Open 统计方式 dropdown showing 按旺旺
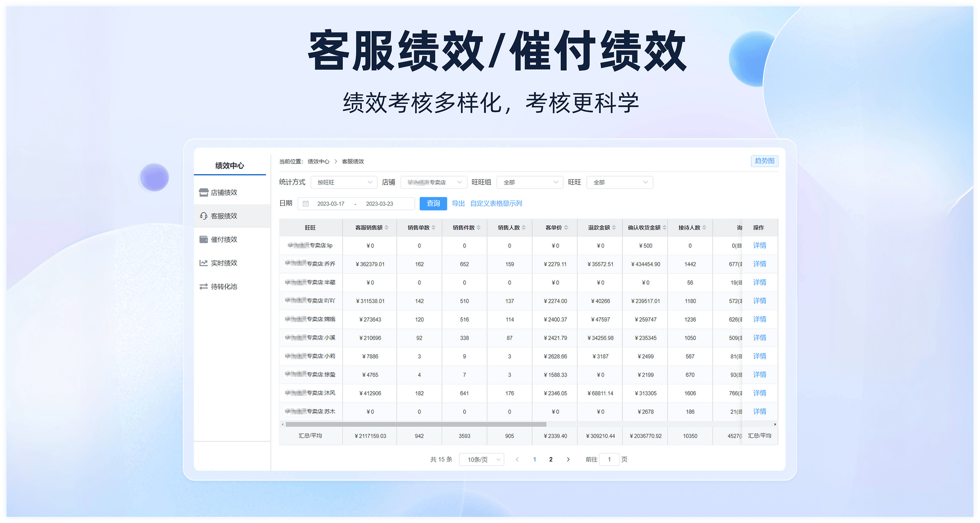 [x=344, y=182]
